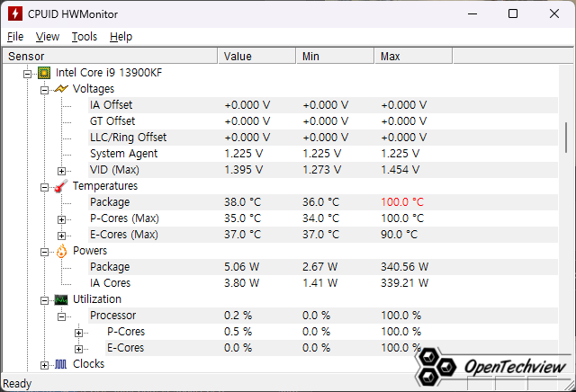Collapse the Processor utilization row
This screenshot has width=576, height=392.
(x=62, y=316)
